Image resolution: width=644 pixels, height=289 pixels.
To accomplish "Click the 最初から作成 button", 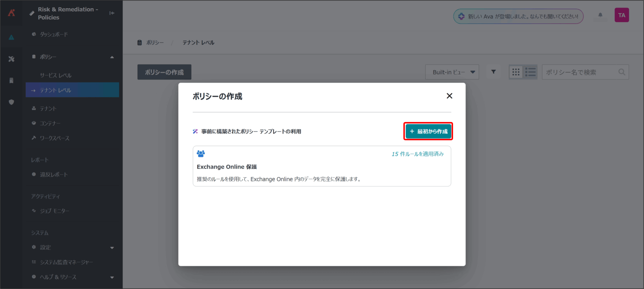I will [x=428, y=131].
